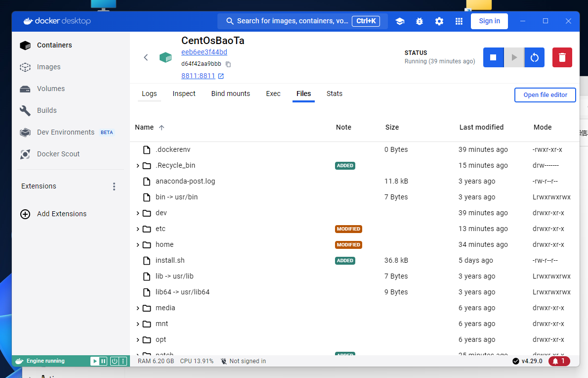This screenshot has width=588, height=378.
Task: Click the engine resume play icon in status bar
Action: (x=95, y=361)
